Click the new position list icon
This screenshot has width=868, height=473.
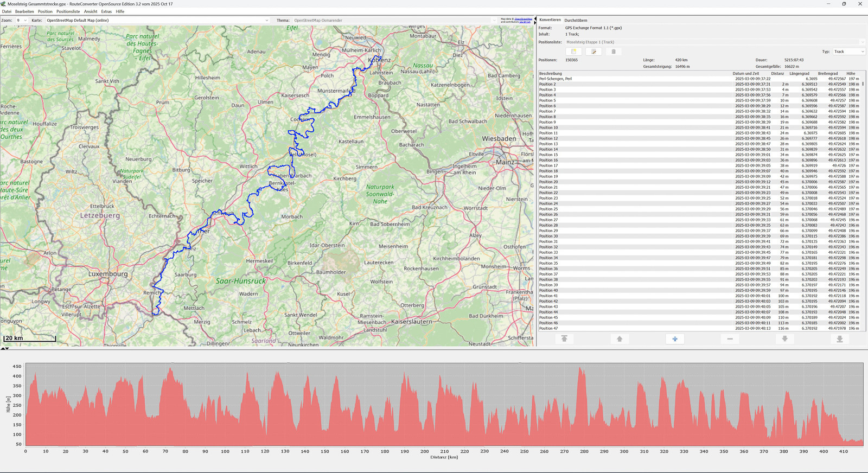coord(573,52)
